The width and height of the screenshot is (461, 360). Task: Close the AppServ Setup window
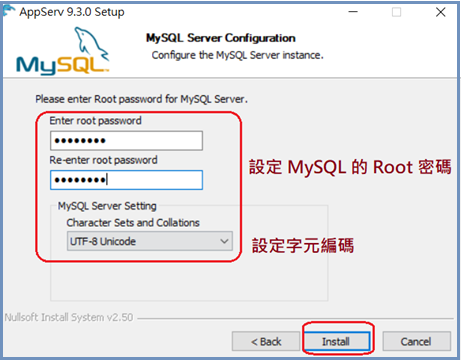point(441,12)
